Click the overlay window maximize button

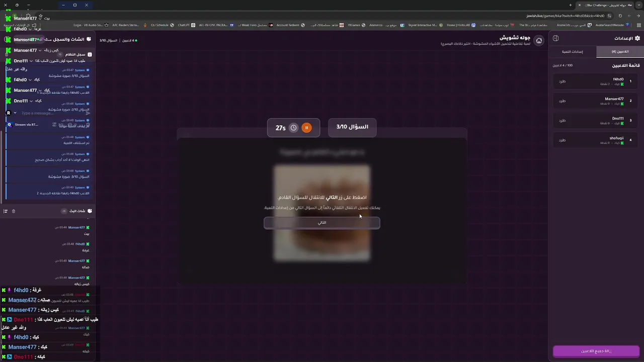[x=75, y=5]
